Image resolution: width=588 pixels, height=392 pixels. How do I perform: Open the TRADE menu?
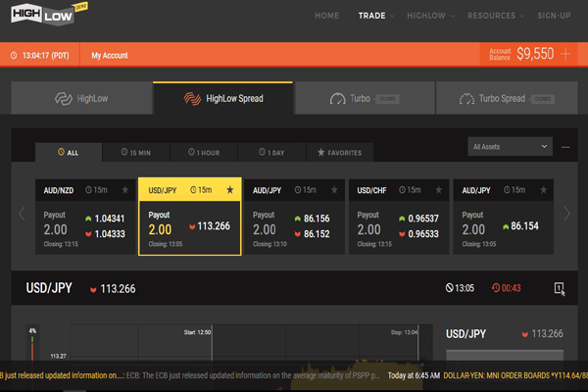pos(375,16)
